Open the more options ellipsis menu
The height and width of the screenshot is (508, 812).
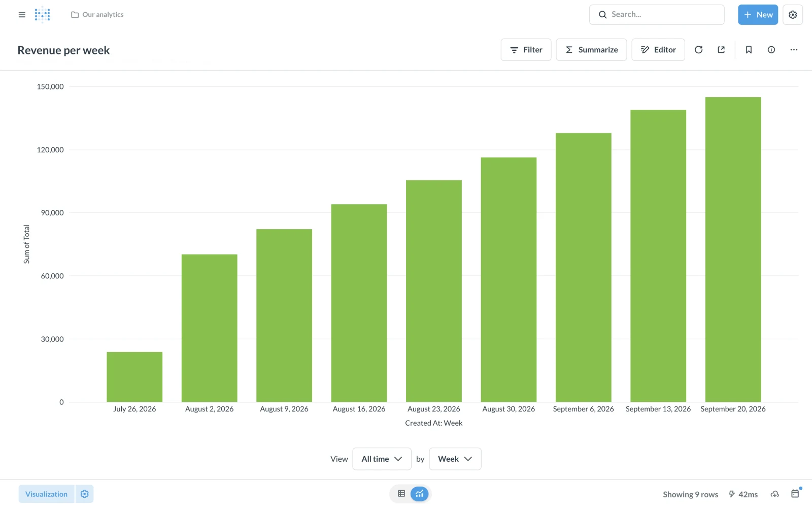(x=794, y=50)
